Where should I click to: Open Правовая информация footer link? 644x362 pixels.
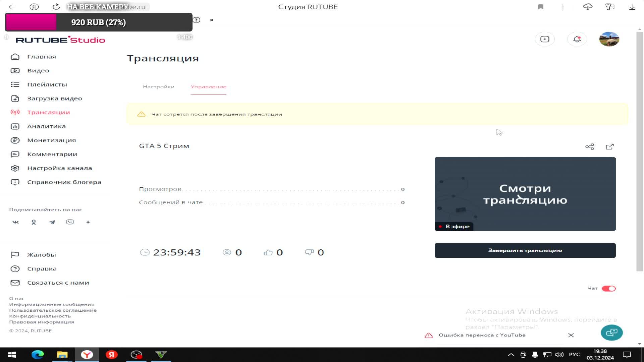[42, 322]
